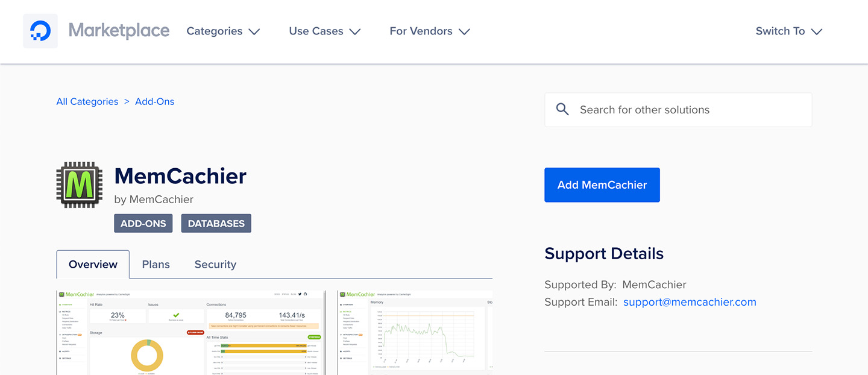868x375 pixels.
Task: Switch to the Security tab
Action: point(215,264)
